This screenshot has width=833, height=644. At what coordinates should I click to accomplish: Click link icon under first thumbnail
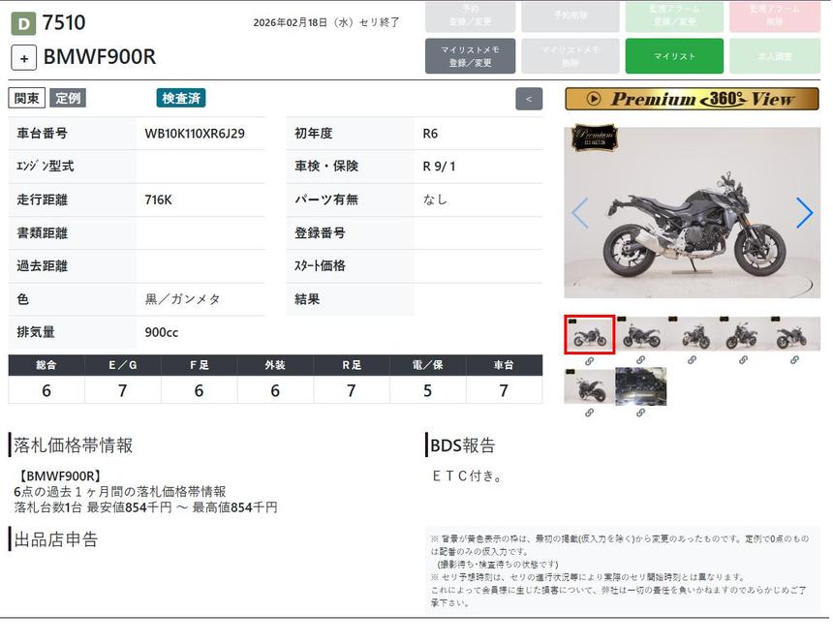coord(589,361)
